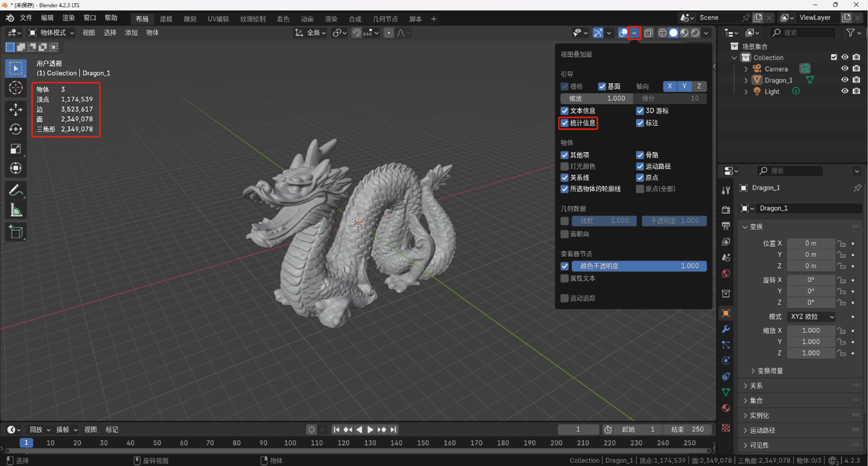Screen dimensions: 868x466
Task: Hide Dragon_1 using its eye icon
Action: (x=845, y=80)
